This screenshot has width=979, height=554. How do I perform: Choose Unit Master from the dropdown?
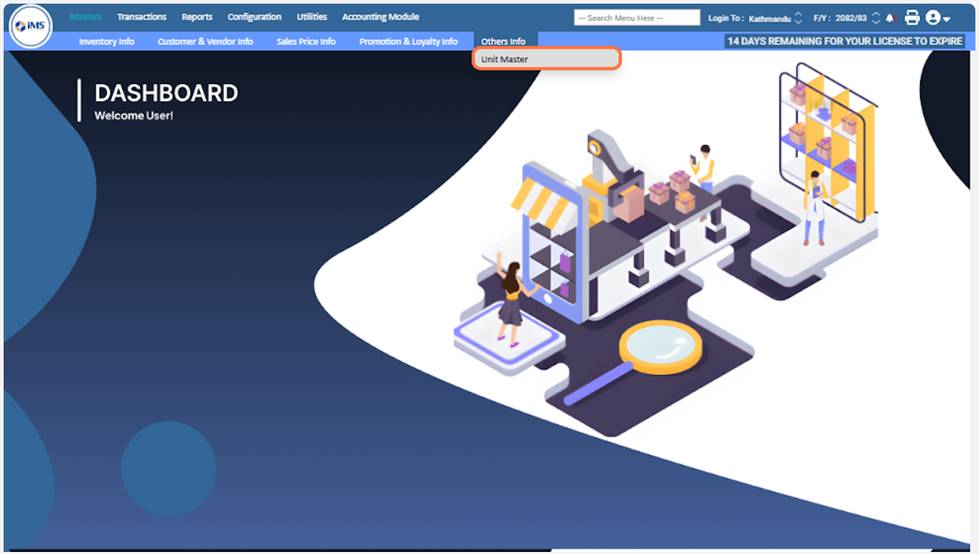click(546, 59)
